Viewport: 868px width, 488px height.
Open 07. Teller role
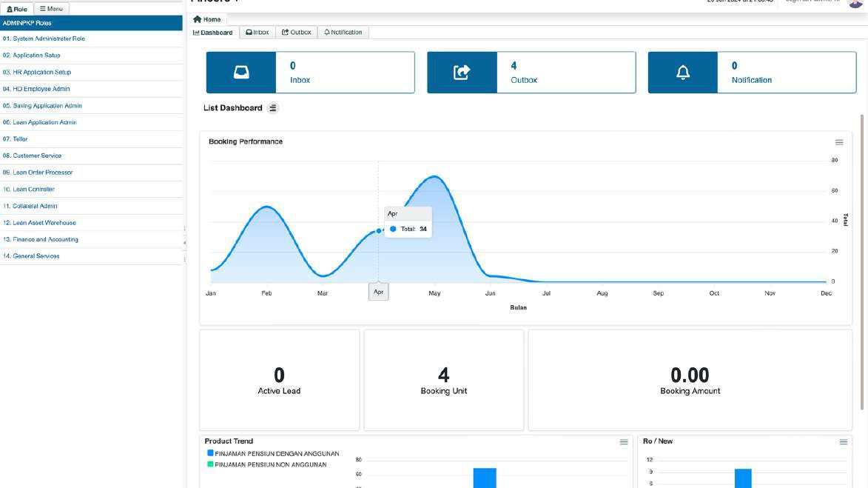[91, 139]
